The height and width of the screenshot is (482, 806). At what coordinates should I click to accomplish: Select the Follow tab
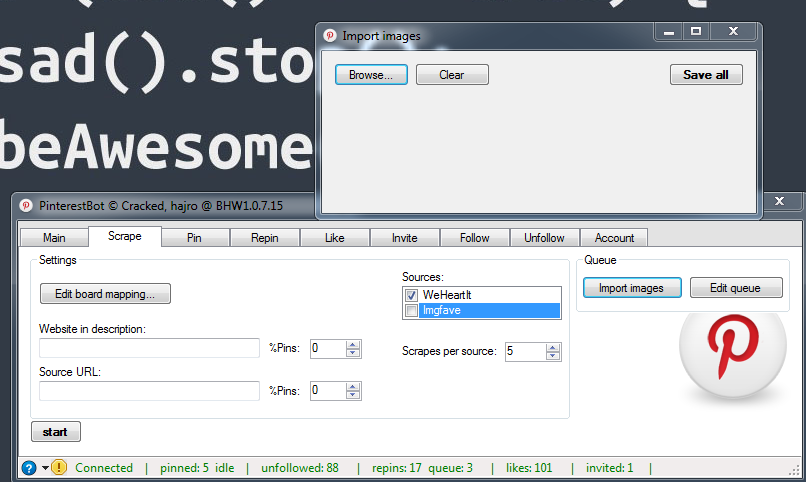(x=474, y=238)
